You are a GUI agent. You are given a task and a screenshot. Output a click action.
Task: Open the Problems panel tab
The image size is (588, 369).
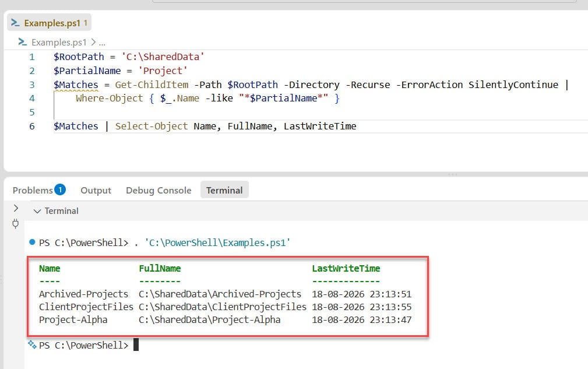pos(33,190)
